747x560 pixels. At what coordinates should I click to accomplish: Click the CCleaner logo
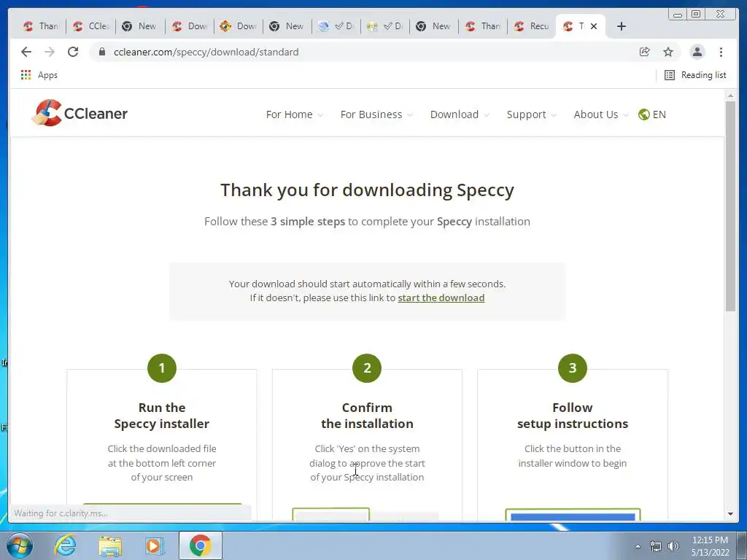[80, 113]
